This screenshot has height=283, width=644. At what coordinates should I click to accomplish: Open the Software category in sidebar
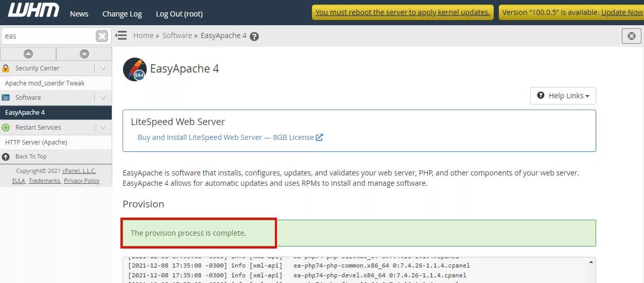[x=28, y=97]
